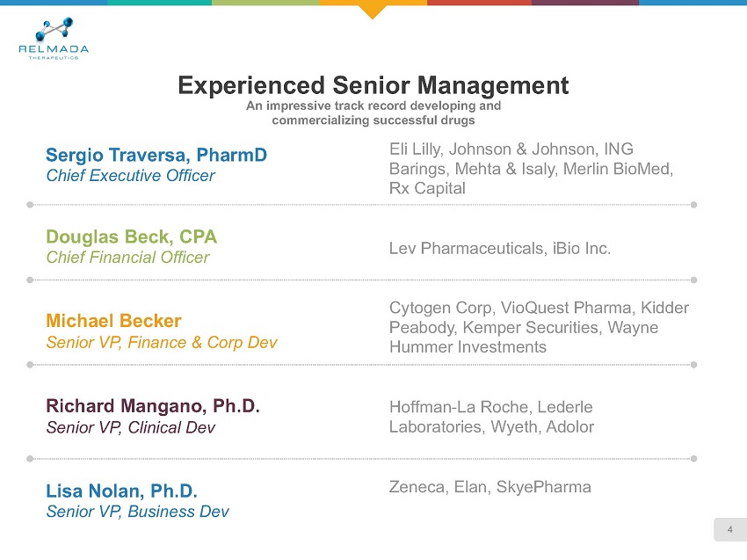Click the 'Senior VP, Business Dev' text
The image size is (747, 560).
click(x=137, y=512)
